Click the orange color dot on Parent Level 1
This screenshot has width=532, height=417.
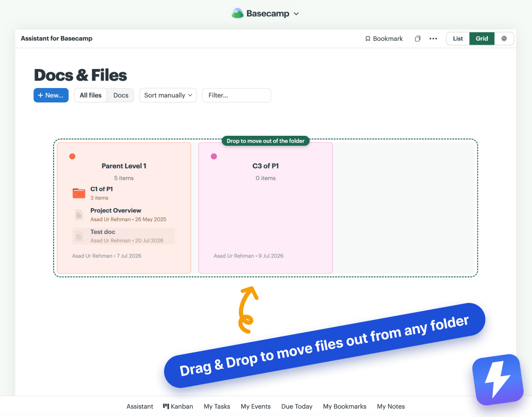tap(72, 157)
